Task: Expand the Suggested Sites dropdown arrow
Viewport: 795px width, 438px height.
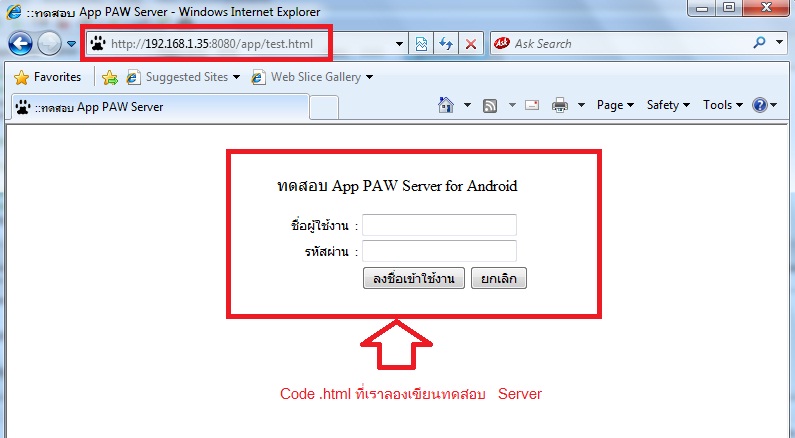Action: coord(236,77)
